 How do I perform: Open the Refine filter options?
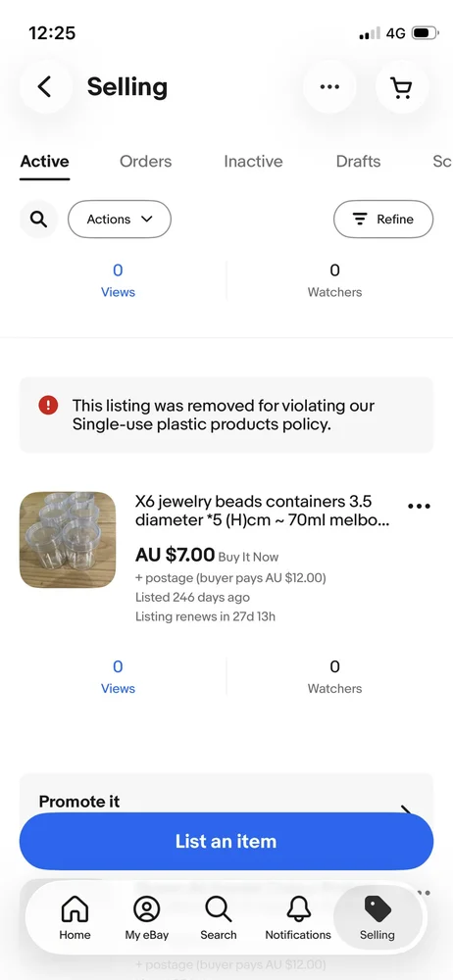point(383,220)
